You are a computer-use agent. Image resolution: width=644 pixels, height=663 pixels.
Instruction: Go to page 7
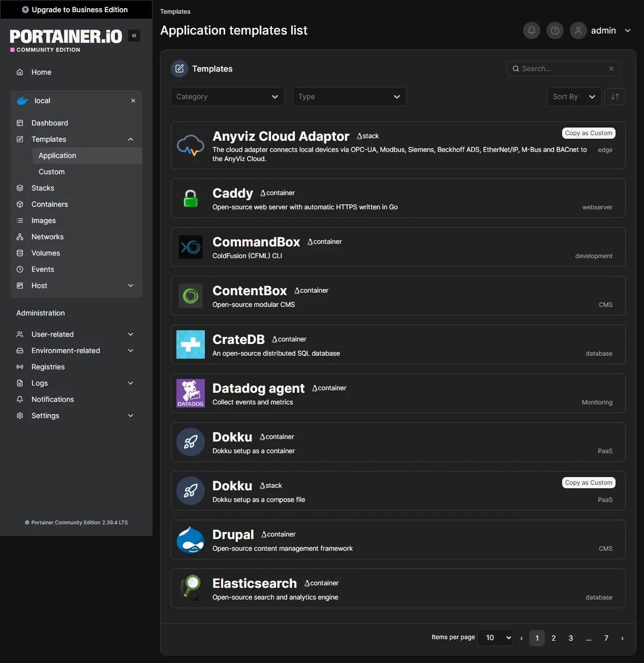click(606, 638)
